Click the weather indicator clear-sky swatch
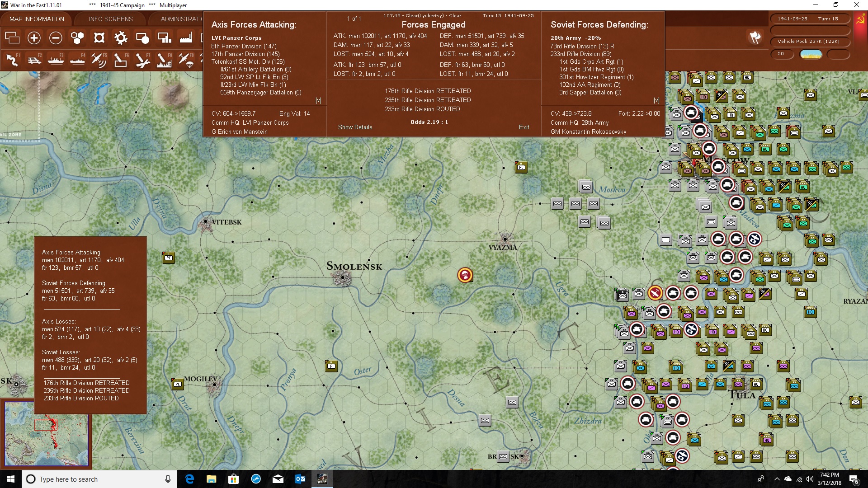 (811, 54)
